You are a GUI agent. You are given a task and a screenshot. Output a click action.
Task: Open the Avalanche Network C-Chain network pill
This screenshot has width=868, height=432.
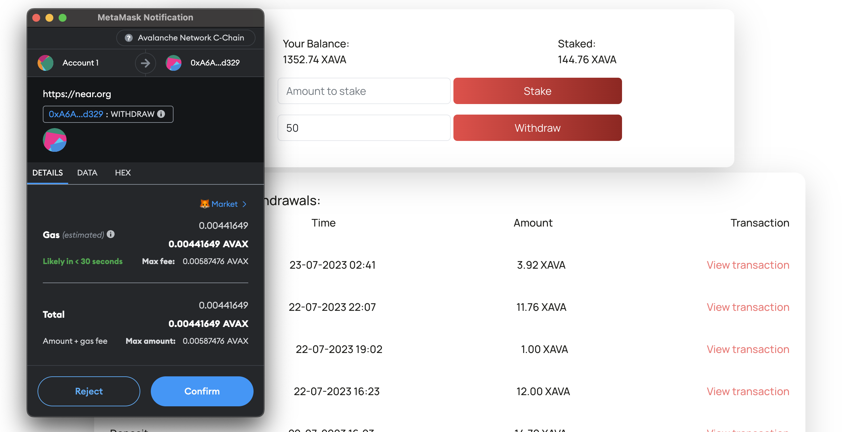(x=186, y=38)
